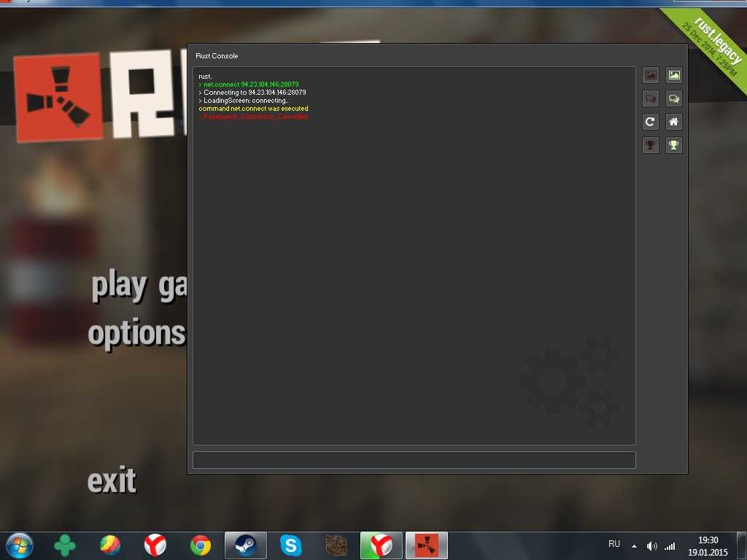
Task: Open the volume control in tray
Action: point(651,546)
